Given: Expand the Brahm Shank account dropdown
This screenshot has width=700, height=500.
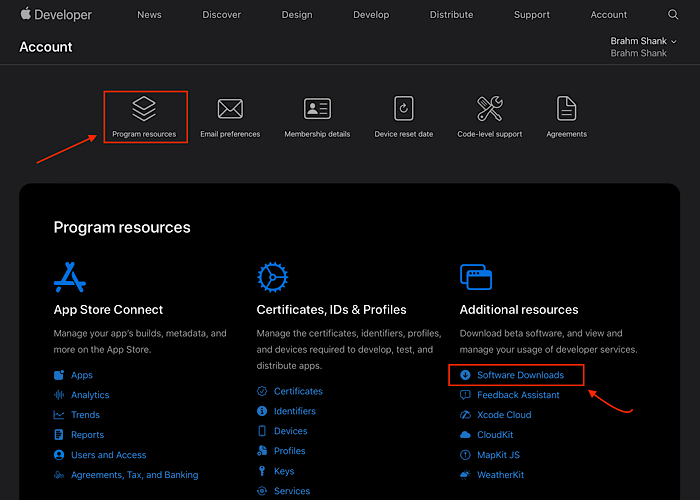Looking at the screenshot, I should click(x=643, y=41).
